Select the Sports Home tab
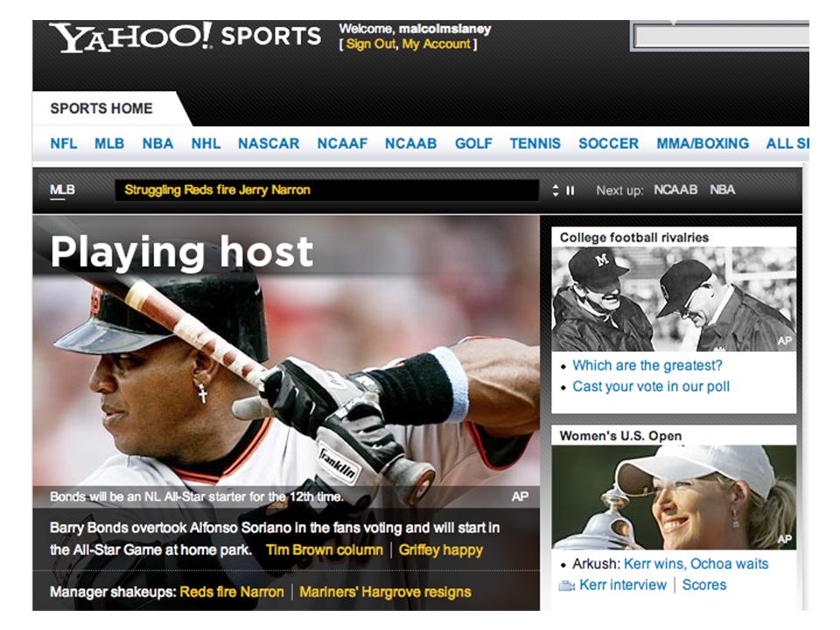The width and height of the screenshot is (840, 630). [x=101, y=108]
